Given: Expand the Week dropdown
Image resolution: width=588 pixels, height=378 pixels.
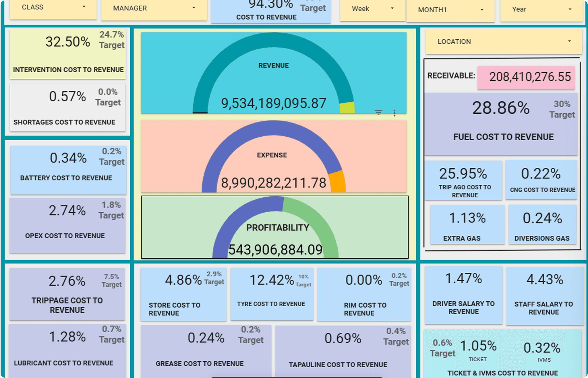Looking at the screenshot, I should pos(372,9).
